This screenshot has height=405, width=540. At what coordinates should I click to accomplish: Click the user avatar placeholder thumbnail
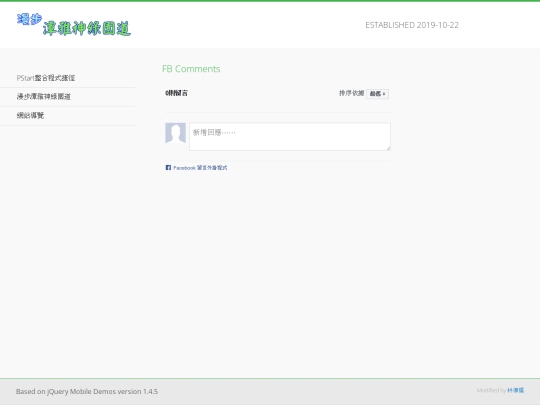[x=175, y=133]
